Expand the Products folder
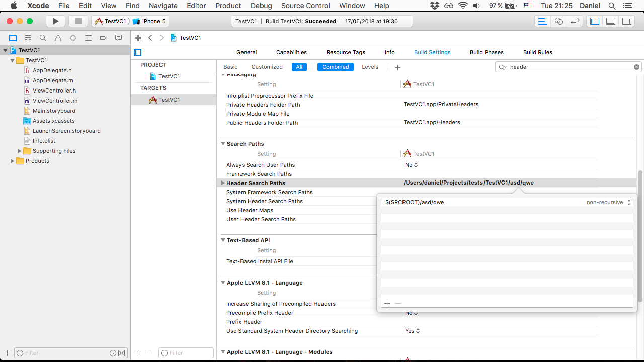644x362 pixels. pos(13,161)
